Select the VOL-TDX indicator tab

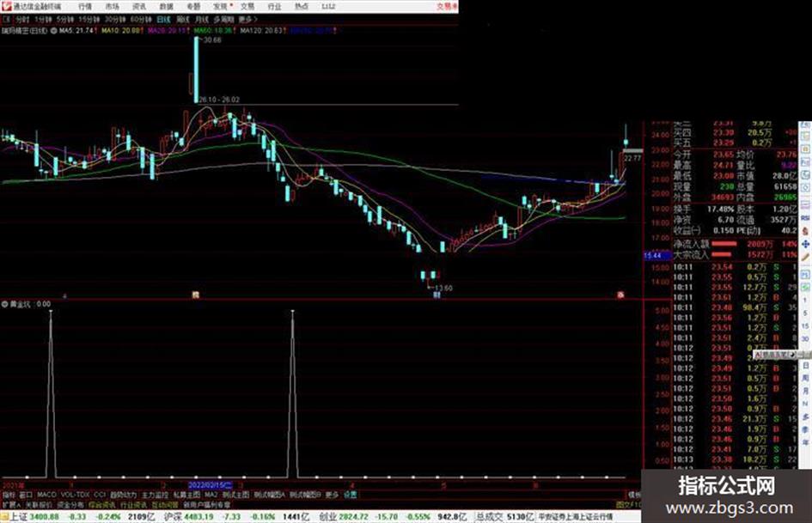(x=75, y=495)
